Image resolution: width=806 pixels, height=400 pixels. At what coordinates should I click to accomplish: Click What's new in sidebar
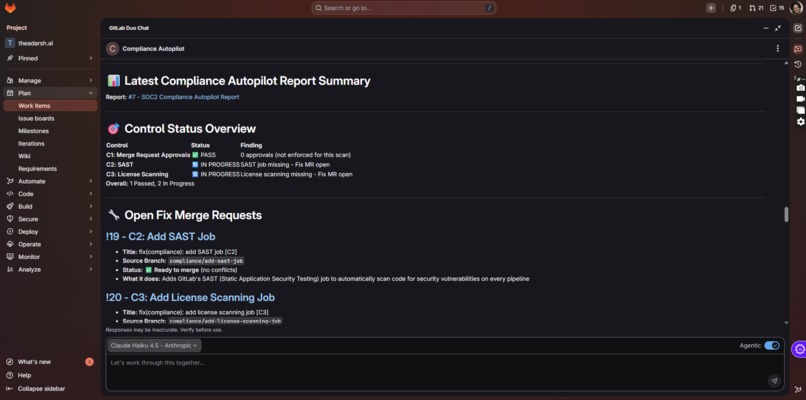click(x=34, y=362)
